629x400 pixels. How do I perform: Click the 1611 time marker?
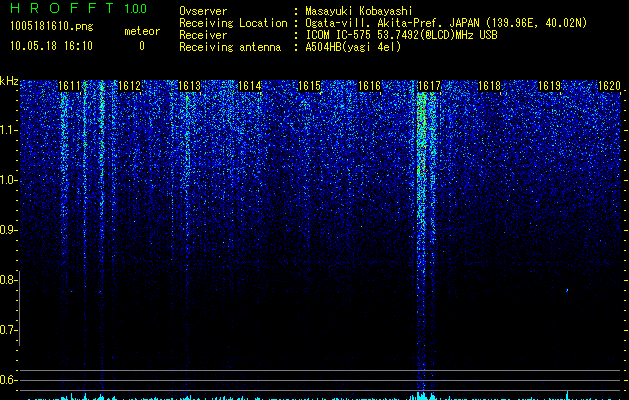coord(69,86)
